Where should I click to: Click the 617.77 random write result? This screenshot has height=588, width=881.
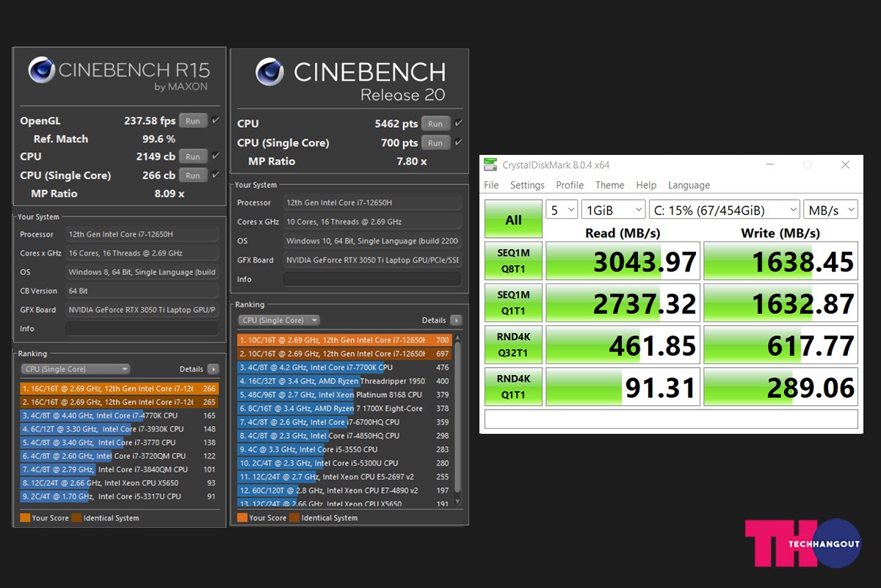tap(780, 344)
